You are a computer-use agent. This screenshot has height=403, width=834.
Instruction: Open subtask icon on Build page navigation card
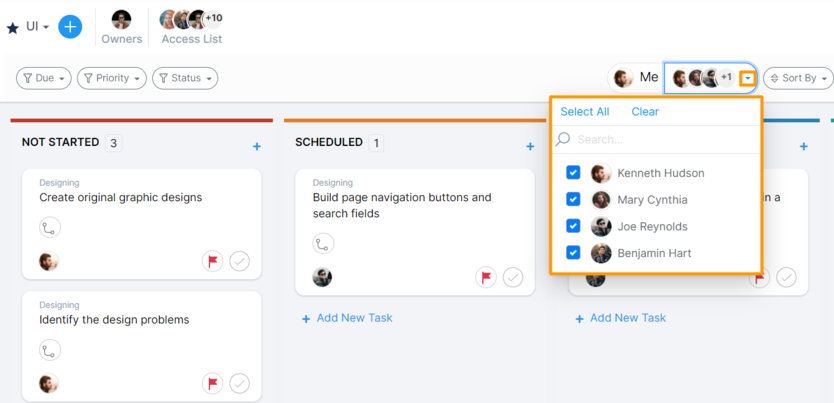pyautogui.click(x=323, y=244)
